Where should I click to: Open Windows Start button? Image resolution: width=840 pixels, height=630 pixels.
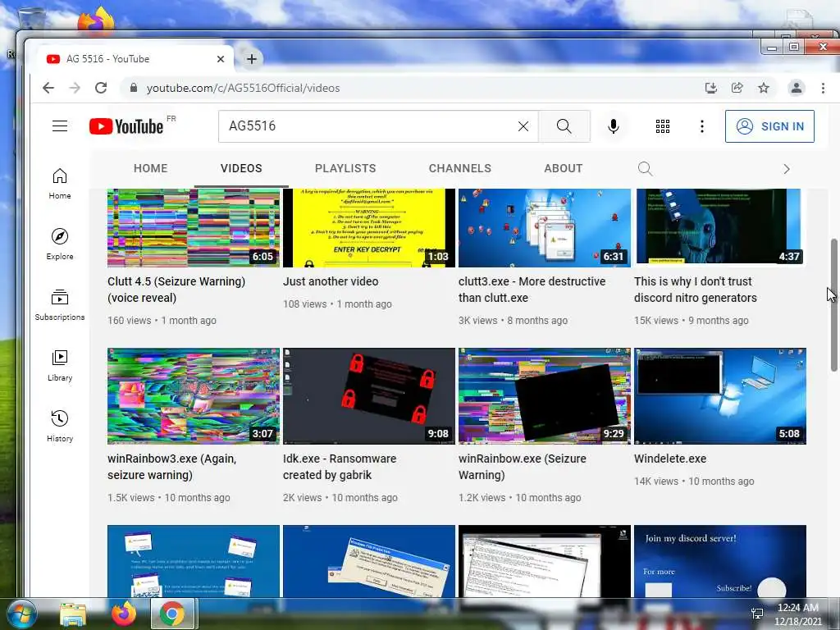click(22, 614)
